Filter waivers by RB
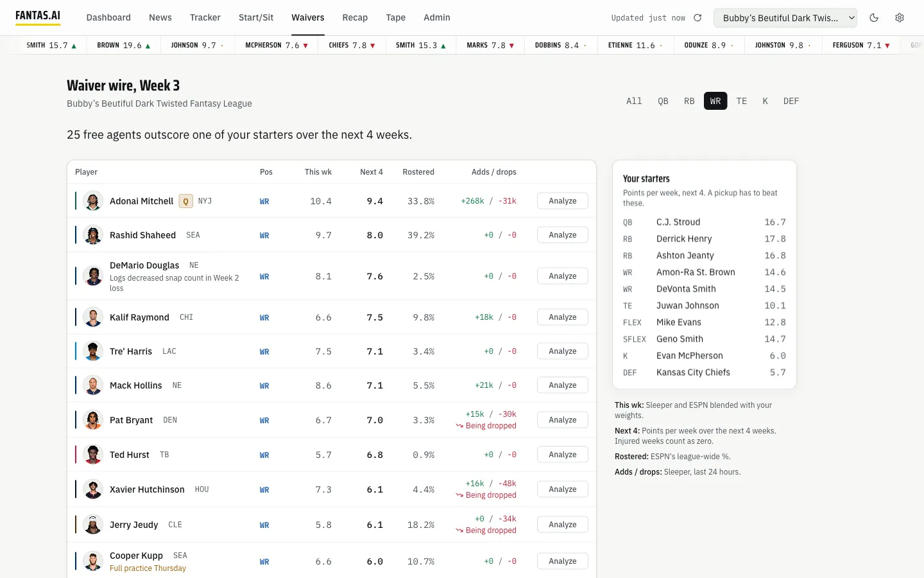The height and width of the screenshot is (578, 924). pos(689,101)
